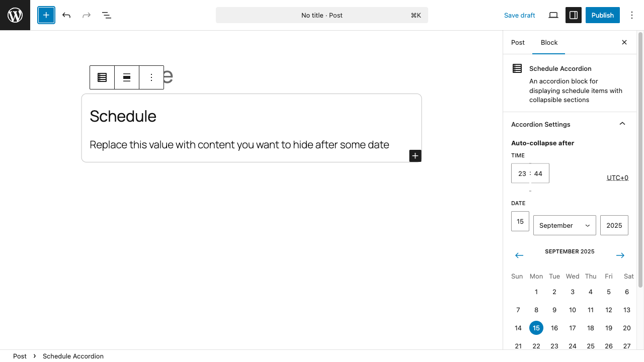Click the Save draft link
The height and width of the screenshot is (362, 644).
[x=519, y=15]
